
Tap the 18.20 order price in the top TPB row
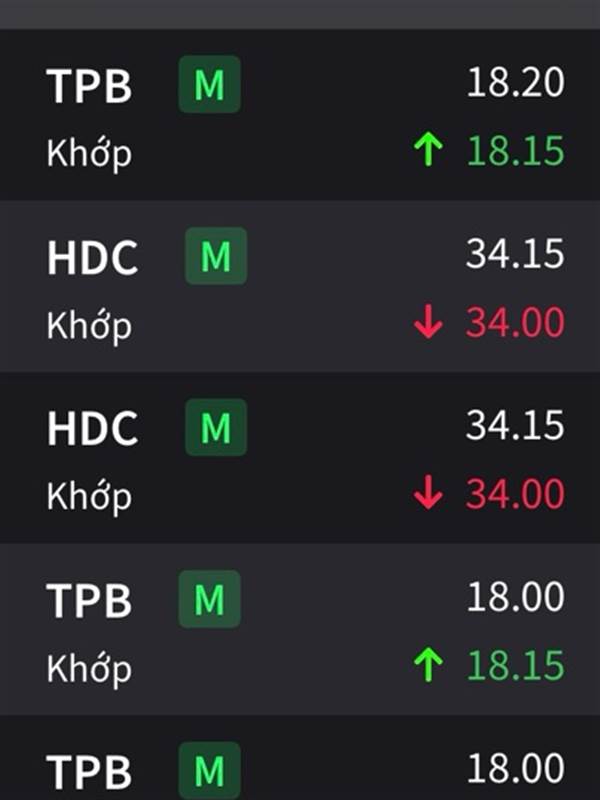[x=515, y=84]
